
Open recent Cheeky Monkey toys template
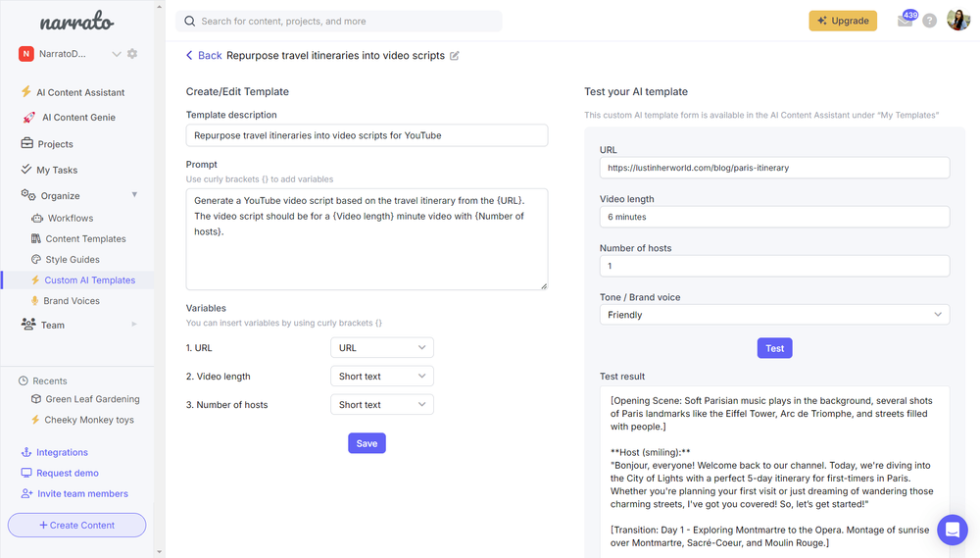click(89, 420)
